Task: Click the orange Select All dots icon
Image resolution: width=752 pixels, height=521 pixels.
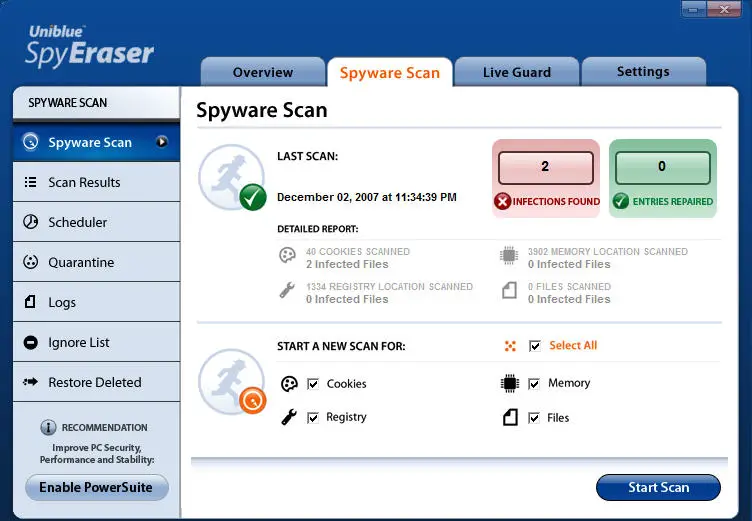Action: point(510,346)
